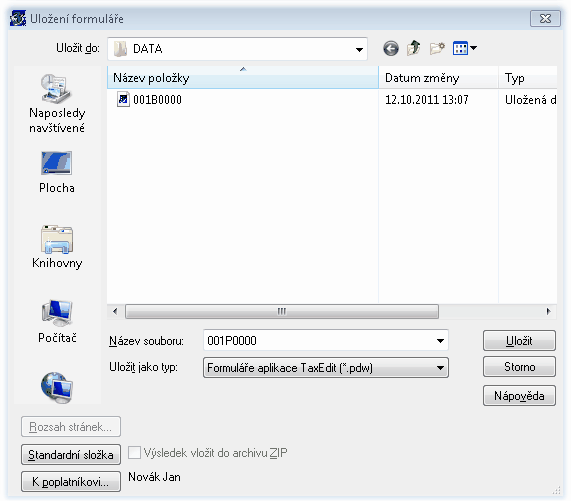
Task: Create a new folder with toolbar icon
Action: pyautogui.click(x=437, y=48)
